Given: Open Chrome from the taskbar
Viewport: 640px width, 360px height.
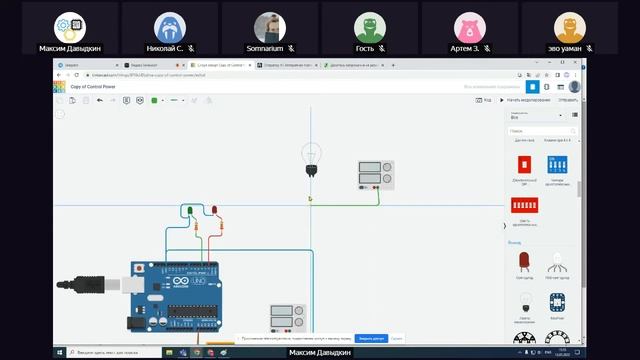Looking at the screenshot, I should [197, 352].
